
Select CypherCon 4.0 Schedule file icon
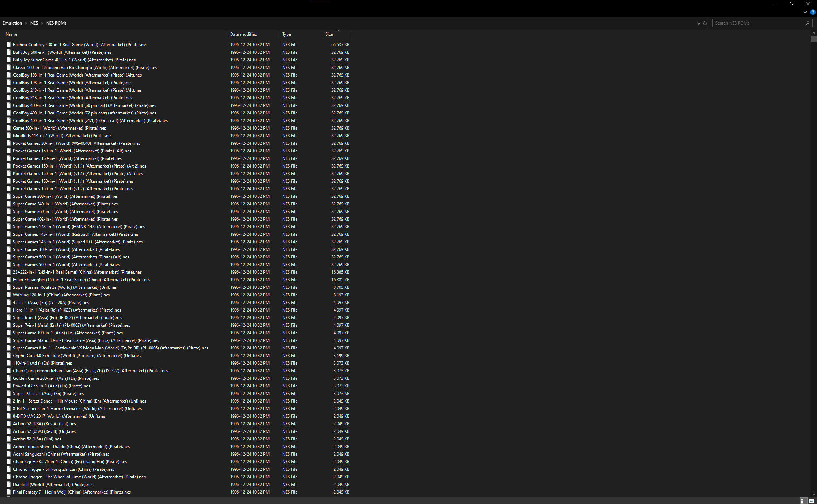pyautogui.click(x=8, y=356)
